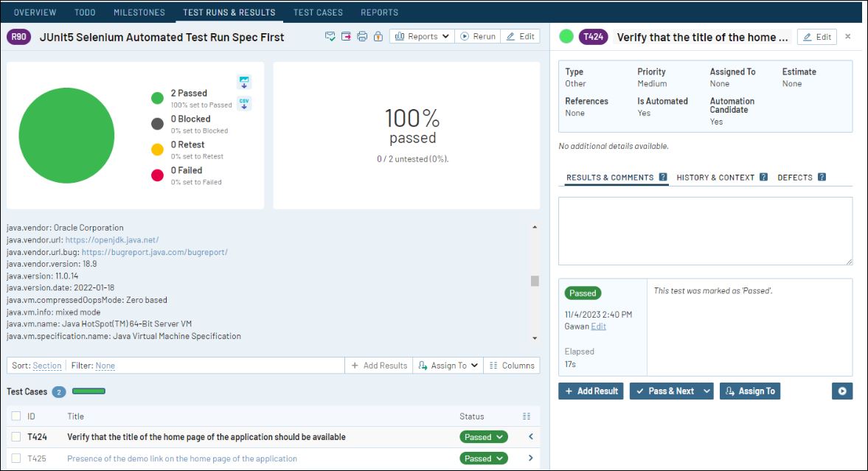Click the Add Results button
This screenshot has height=471, width=868.
pos(378,365)
